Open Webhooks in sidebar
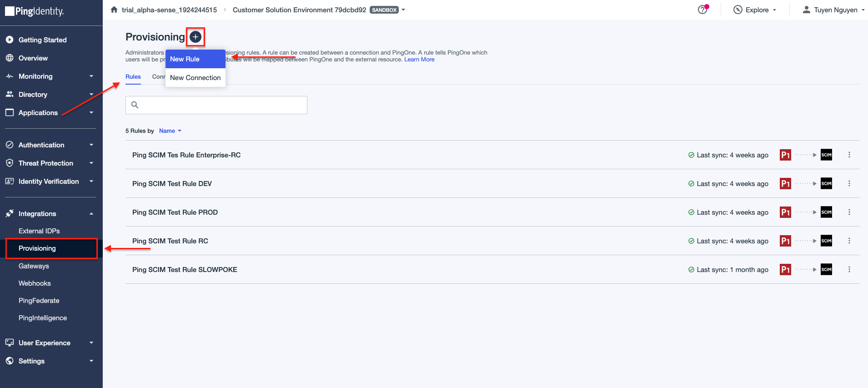This screenshot has height=388, width=868. click(35, 283)
